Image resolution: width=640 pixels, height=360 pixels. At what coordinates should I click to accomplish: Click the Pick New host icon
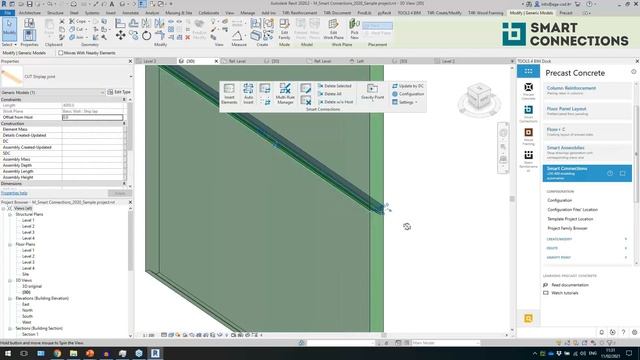click(x=354, y=29)
